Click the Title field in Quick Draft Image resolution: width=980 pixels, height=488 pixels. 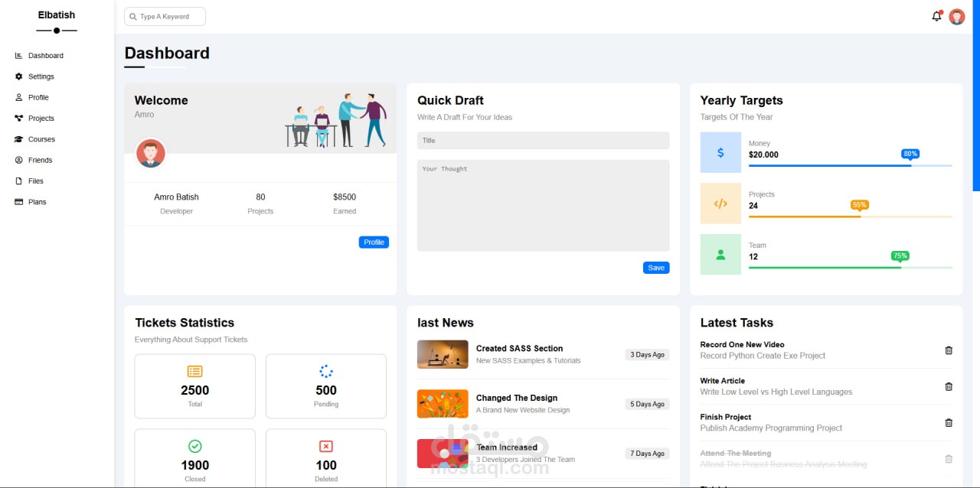coord(543,140)
